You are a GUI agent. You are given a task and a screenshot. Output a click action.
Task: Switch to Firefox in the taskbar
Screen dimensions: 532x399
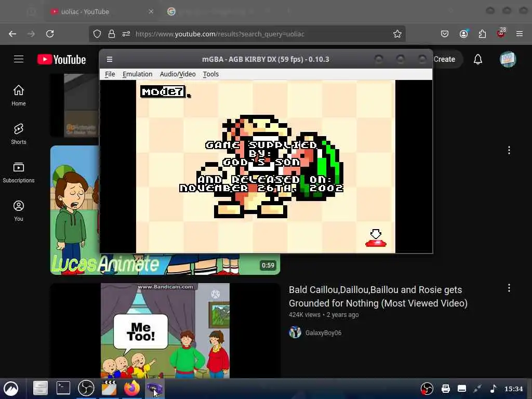131,388
